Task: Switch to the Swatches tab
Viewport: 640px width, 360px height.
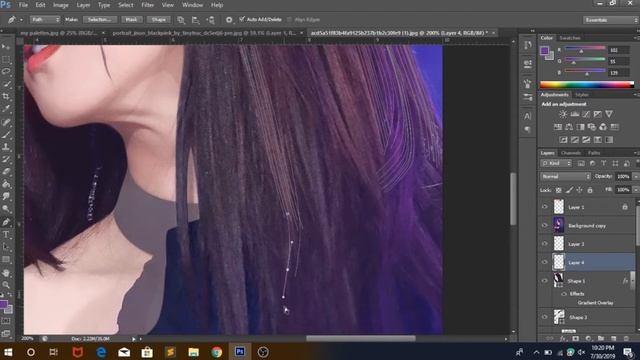Action: click(570, 38)
